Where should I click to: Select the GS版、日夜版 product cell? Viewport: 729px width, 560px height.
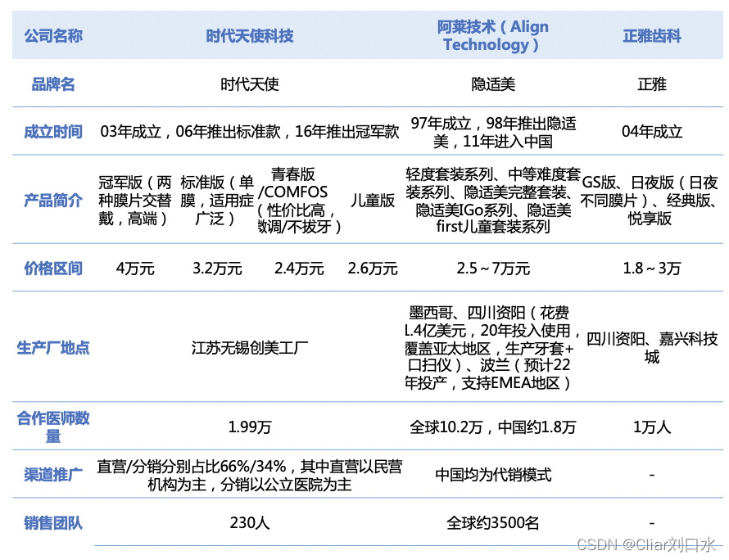click(x=650, y=201)
